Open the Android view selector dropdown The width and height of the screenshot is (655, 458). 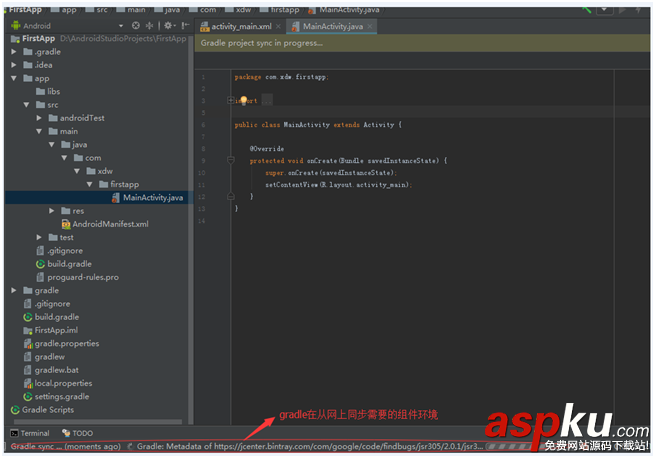click(121, 25)
